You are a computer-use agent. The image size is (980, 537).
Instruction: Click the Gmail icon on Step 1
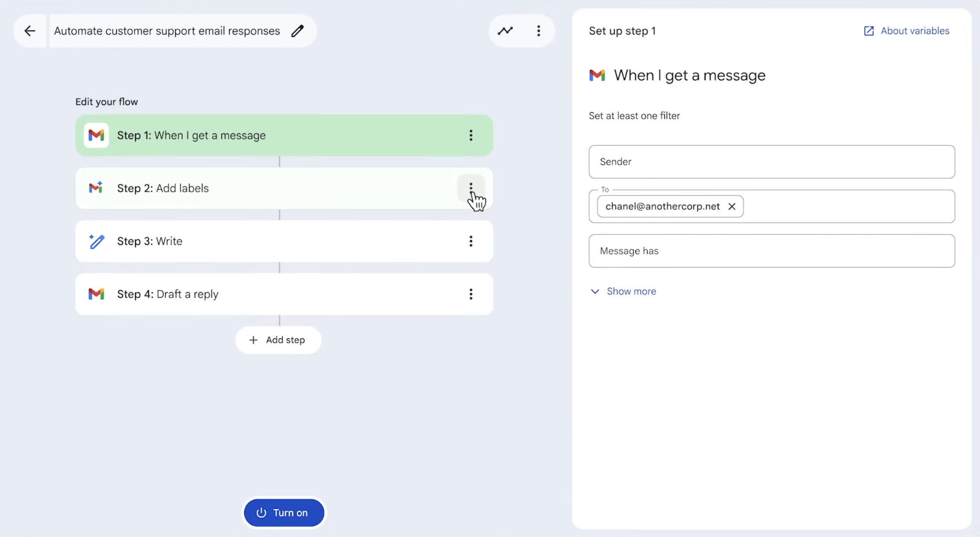click(x=96, y=135)
